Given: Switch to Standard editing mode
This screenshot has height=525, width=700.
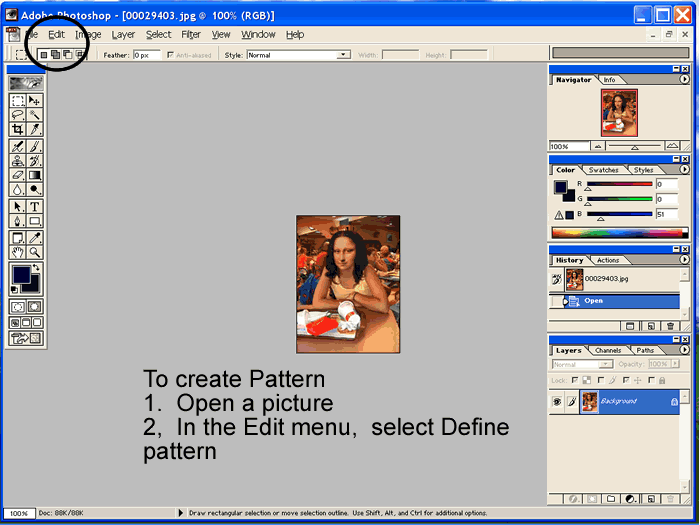Looking at the screenshot, I should point(18,307).
